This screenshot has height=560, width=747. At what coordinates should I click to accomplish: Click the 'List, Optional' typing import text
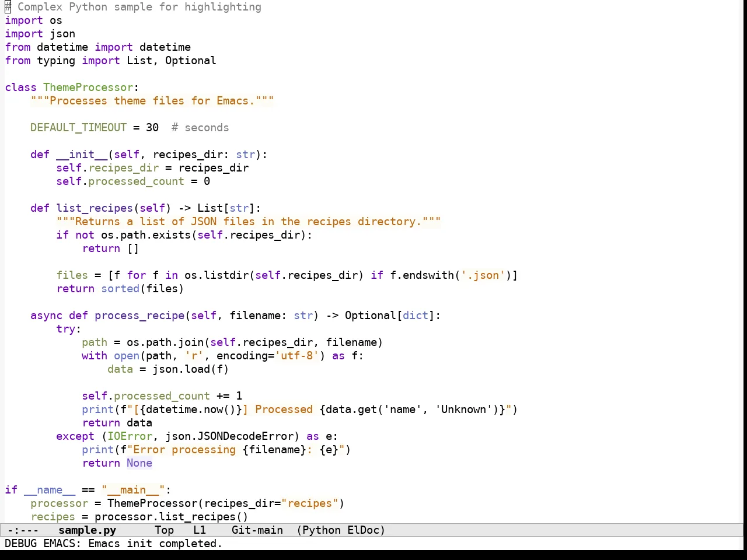click(172, 61)
